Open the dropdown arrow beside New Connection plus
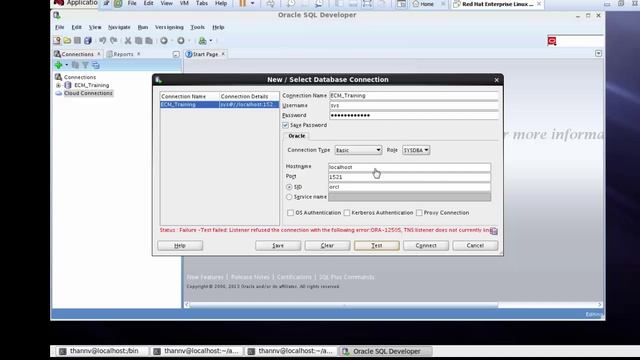The image size is (640, 360). coord(67,65)
